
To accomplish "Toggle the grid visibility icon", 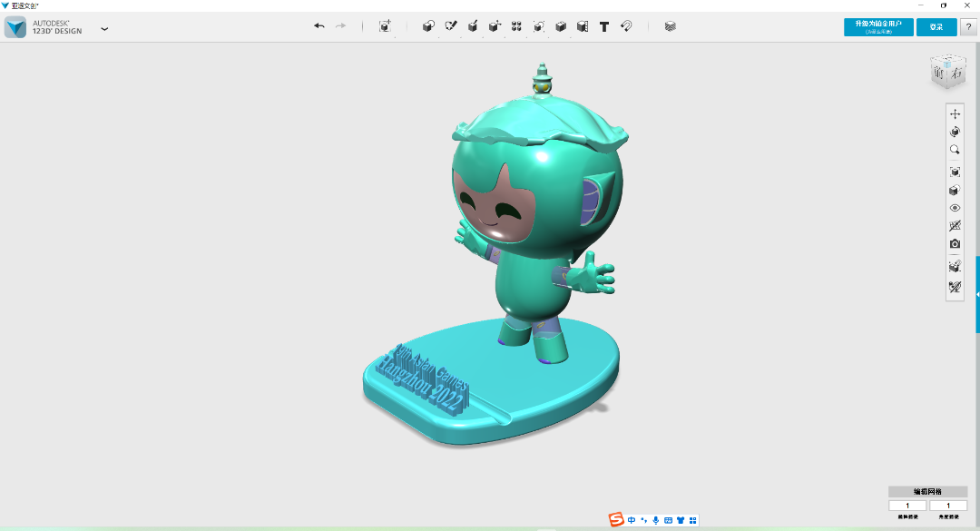I will tap(955, 267).
